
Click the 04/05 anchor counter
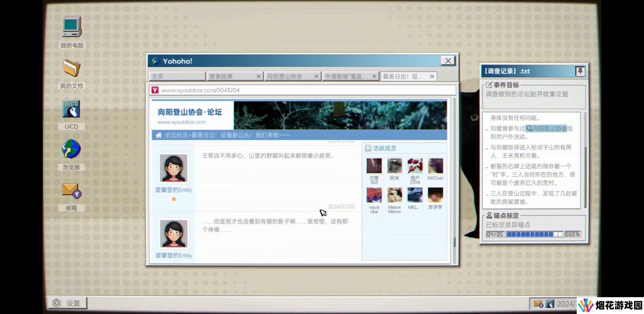click(495, 234)
